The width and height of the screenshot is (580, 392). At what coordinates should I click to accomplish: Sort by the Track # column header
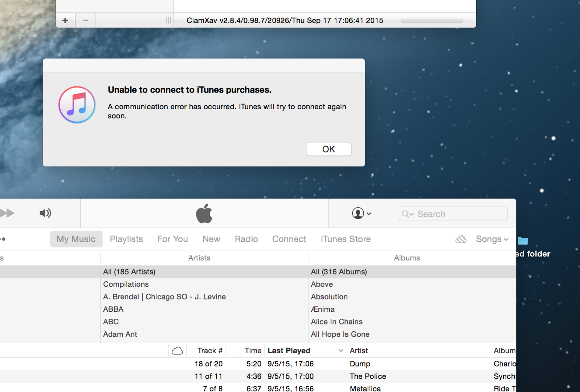[x=210, y=351]
